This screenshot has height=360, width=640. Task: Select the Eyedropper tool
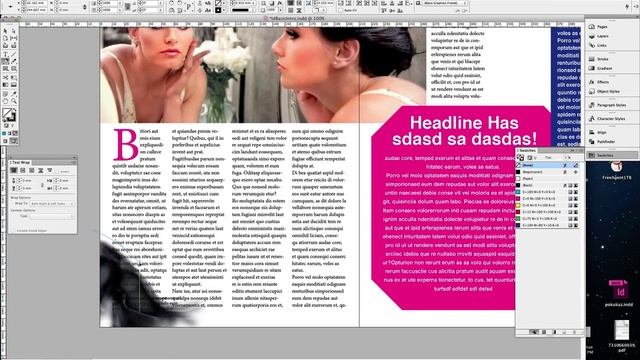click(x=13, y=93)
